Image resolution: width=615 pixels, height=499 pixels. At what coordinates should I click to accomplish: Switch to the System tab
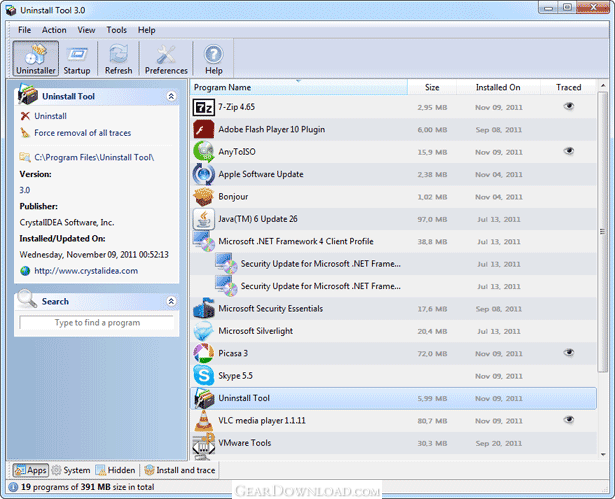[71, 470]
